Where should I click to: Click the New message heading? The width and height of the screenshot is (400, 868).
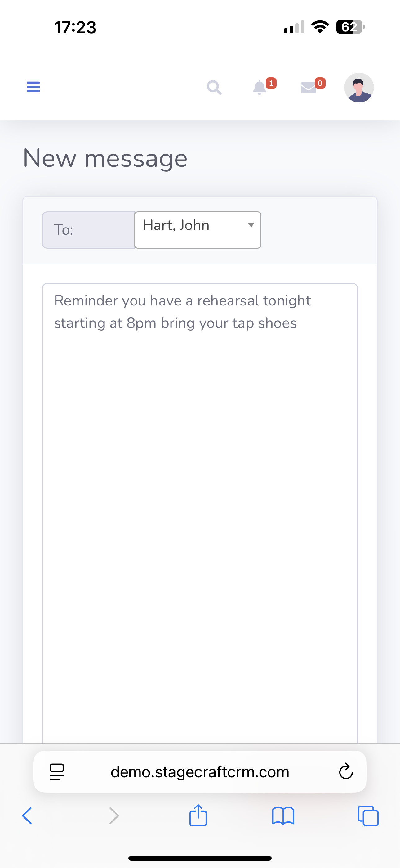(105, 158)
